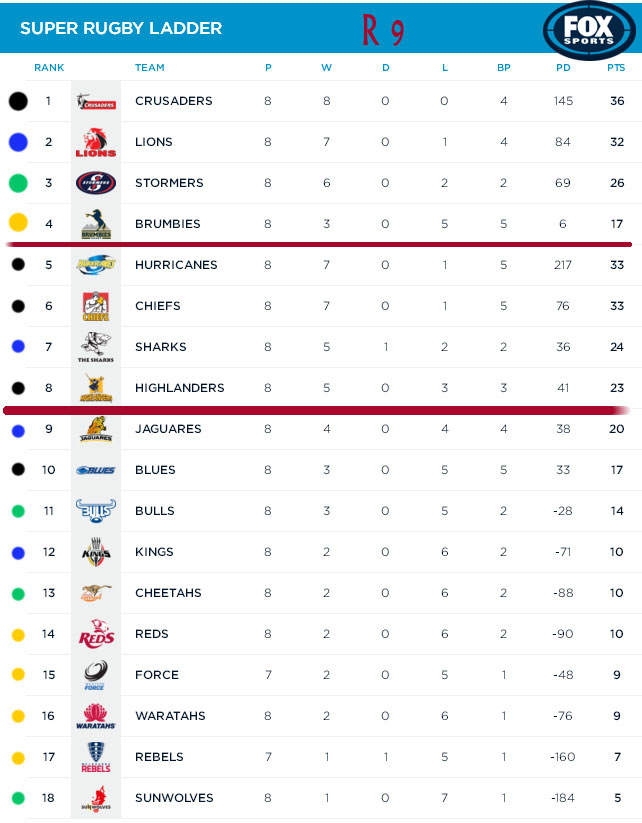Sort ladder by PTS column header
The width and height of the screenshot is (642, 823).
[x=616, y=68]
